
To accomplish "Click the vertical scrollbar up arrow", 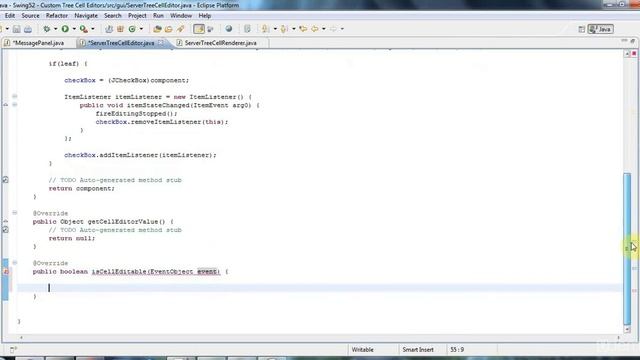I will coord(627,54).
